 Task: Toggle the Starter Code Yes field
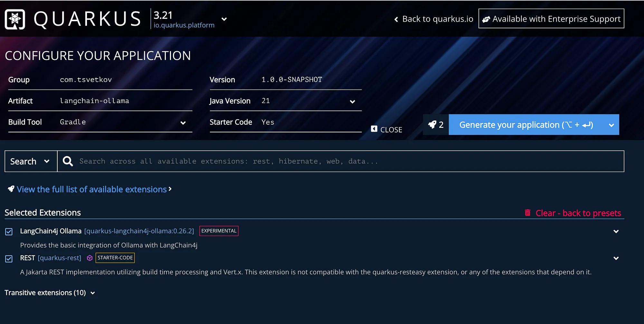311,122
